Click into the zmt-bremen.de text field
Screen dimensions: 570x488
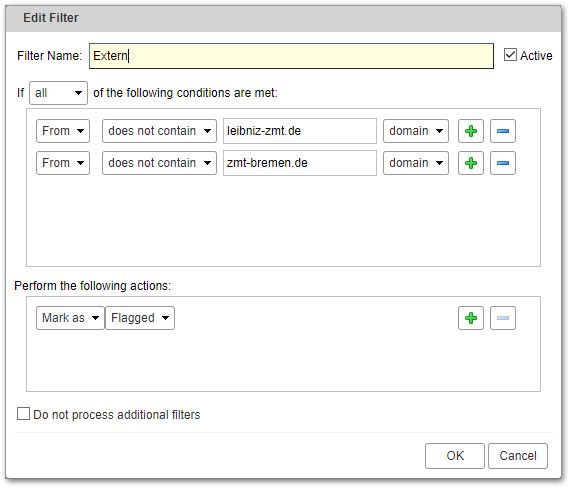point(300,163)
